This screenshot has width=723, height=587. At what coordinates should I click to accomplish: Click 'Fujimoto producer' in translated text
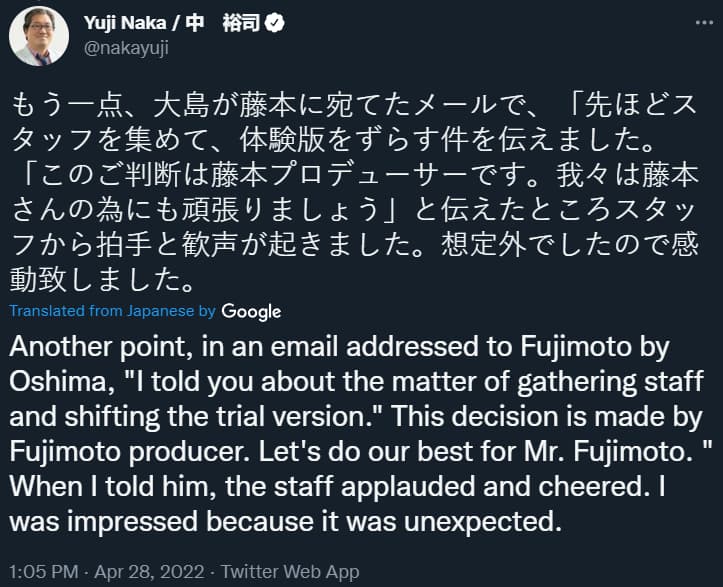[x=130, y=451]
